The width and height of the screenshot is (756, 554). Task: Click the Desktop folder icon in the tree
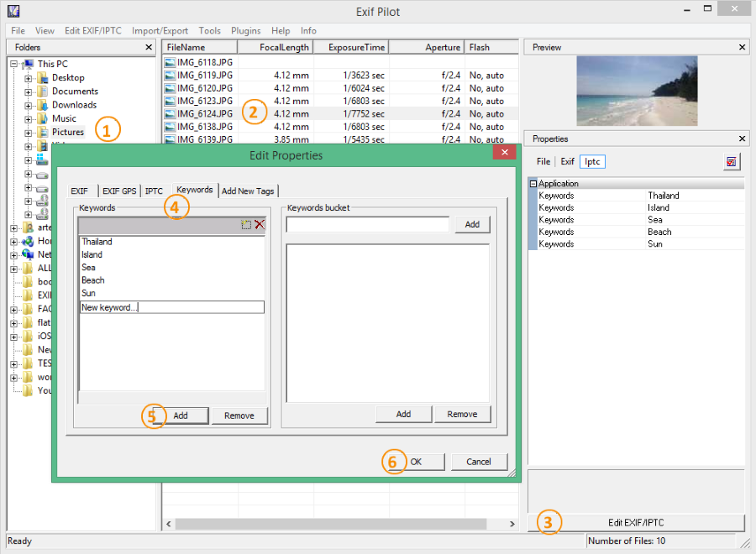pos(43,77)
